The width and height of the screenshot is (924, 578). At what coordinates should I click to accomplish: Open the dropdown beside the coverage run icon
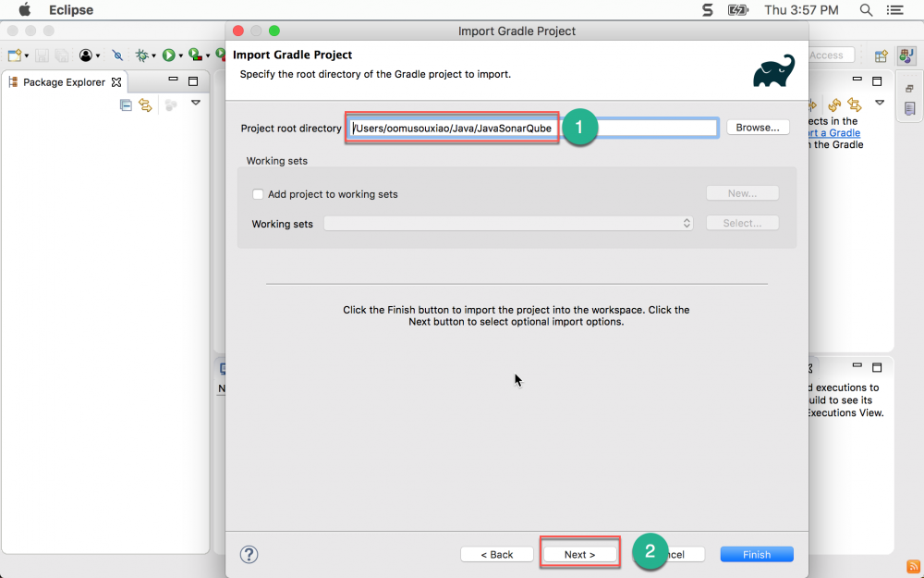coord(208,56)
